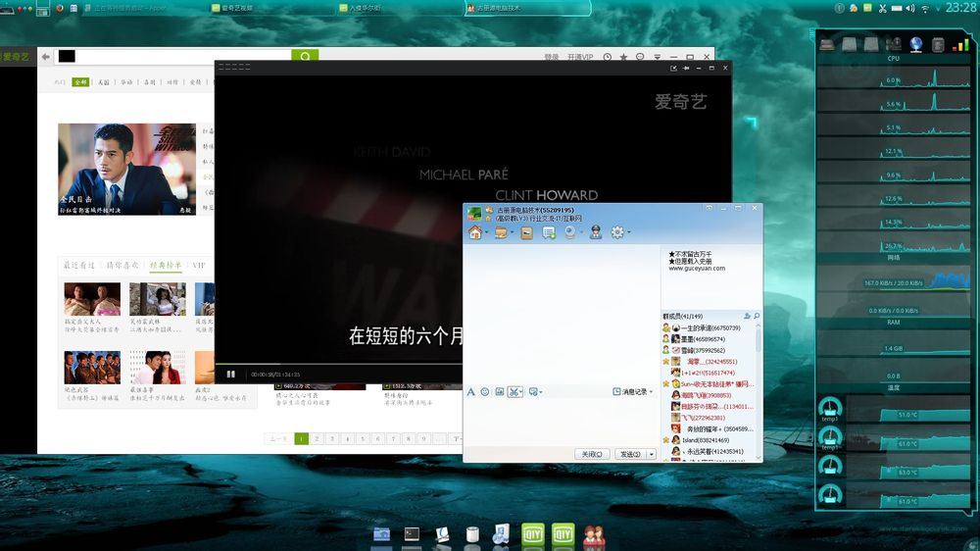This screenshot has height=551, width=980.
Task: Open the QQ buddies icon in dock
Action: (594, 536)
